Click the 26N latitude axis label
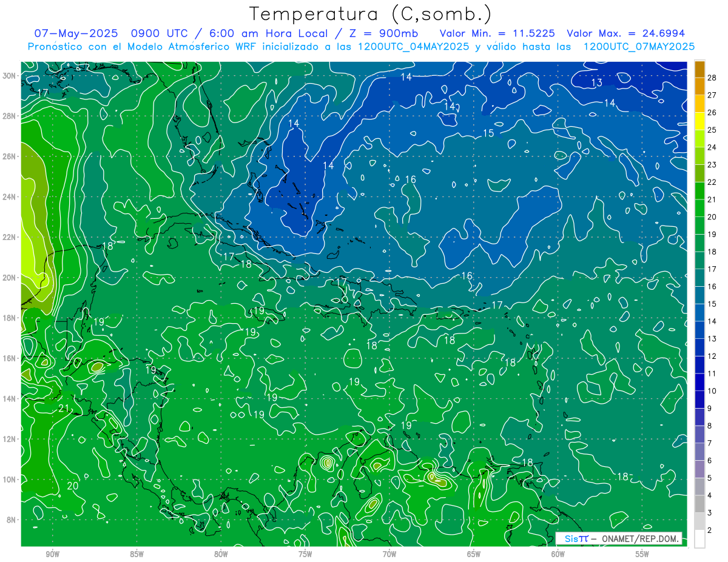This screenshot has height=562, width=728. 10,156
